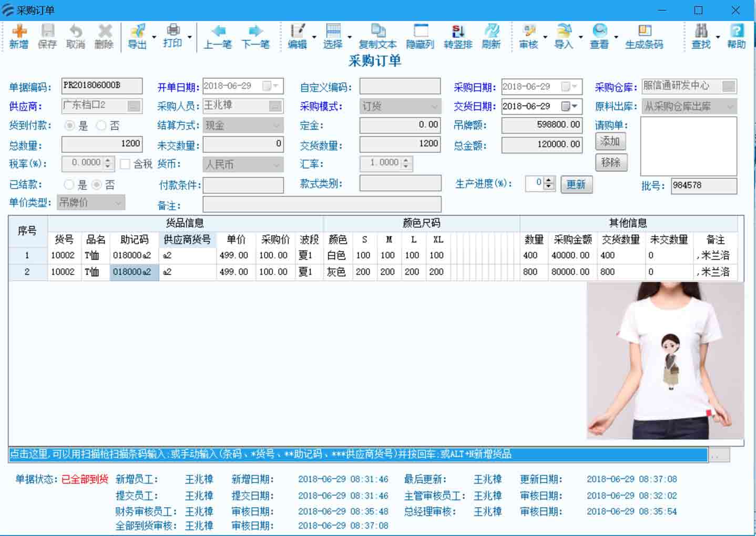
Task: Click the 单据编码 input field
Action: 102,86
